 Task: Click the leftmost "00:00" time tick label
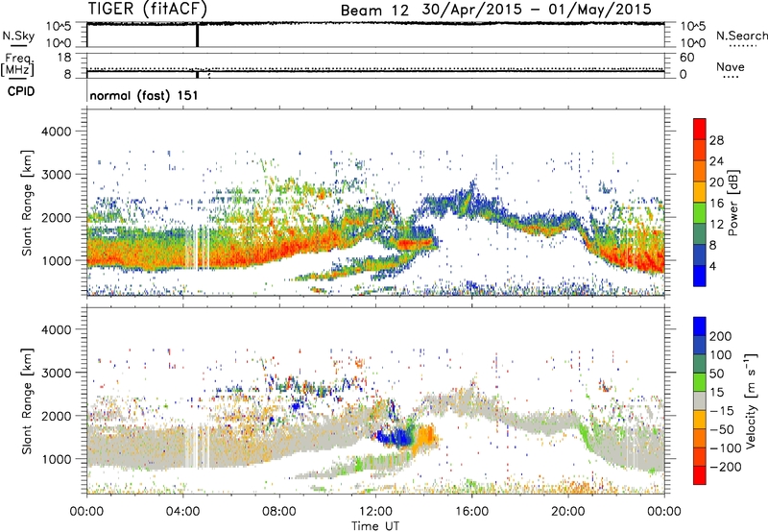pos(86,512)
